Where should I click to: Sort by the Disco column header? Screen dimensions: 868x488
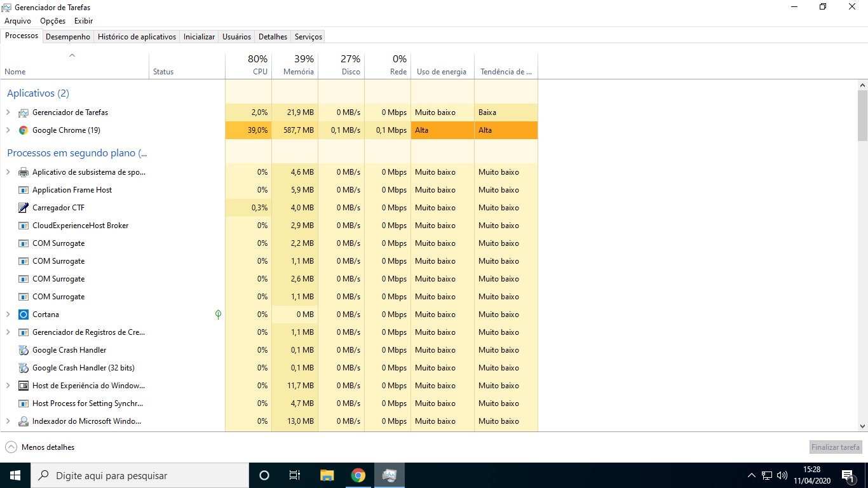click(341, 65)
